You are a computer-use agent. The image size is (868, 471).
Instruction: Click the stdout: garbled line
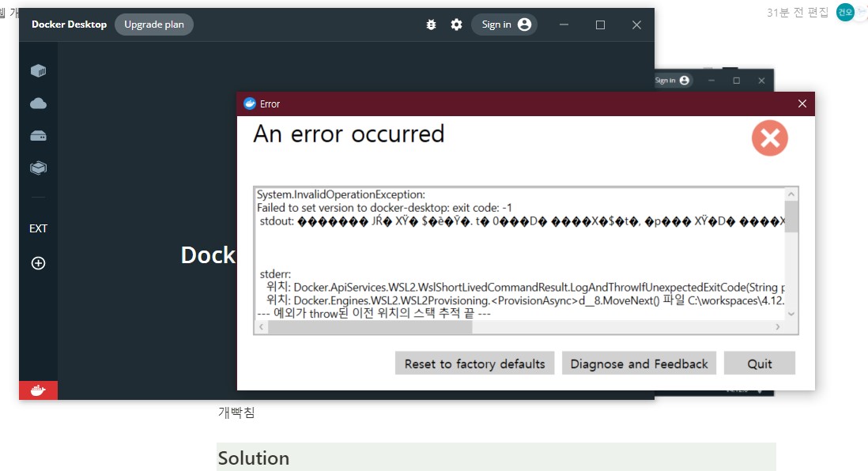[x=522, y=221]
